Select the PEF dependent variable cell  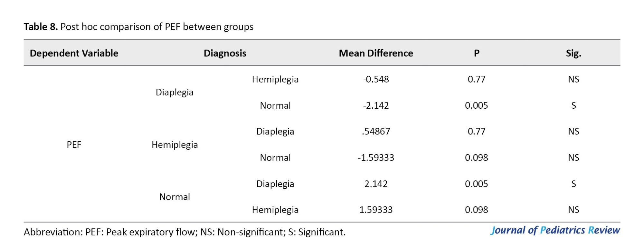(x=74, y=145)
